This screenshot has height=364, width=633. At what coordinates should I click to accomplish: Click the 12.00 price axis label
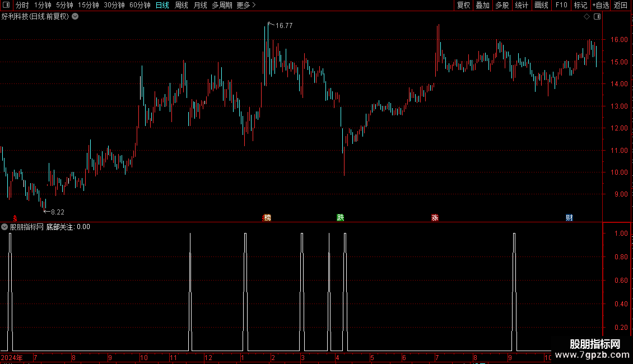tap(619, 128)
